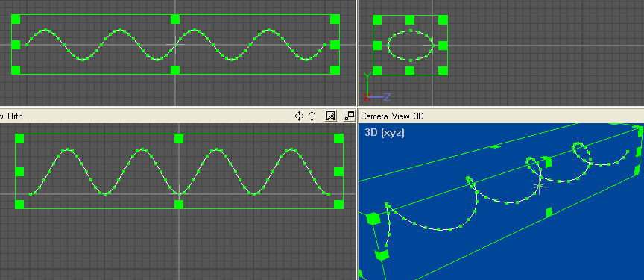Grab top-center handle of the ellipse bounding box
Viewport: 644px width, 280px height.
coord(410,19)
